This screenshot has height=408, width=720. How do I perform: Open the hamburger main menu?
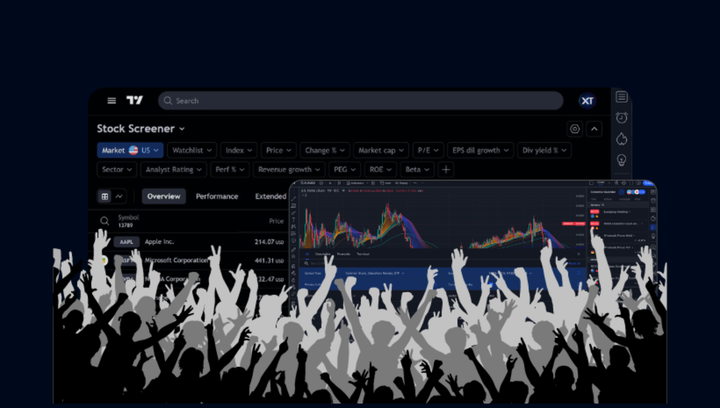click(x=112, y=101)
